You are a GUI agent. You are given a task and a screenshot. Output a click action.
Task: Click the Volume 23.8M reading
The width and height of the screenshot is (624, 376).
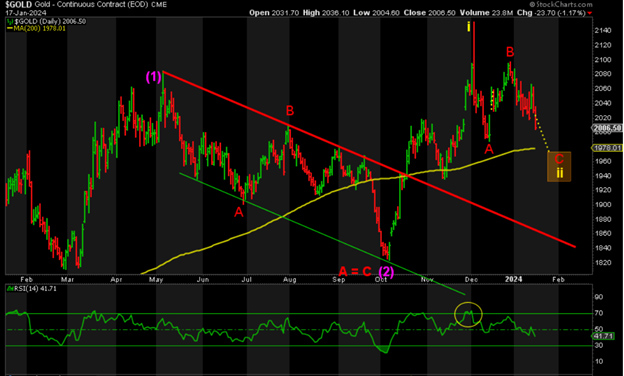point(486,13)
